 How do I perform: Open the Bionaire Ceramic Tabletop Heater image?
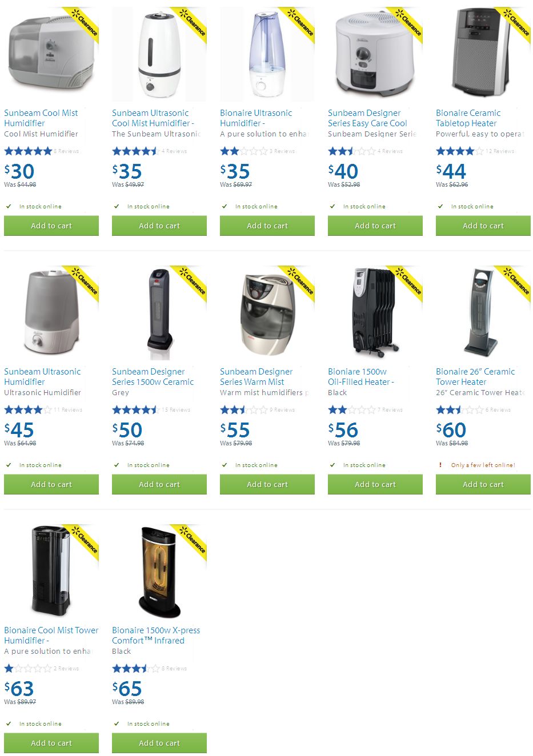483,54
